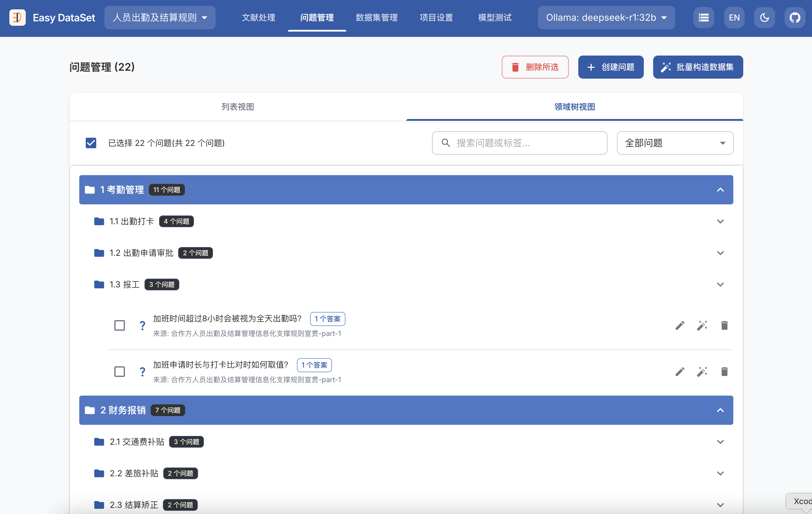Open the task list icon in header

point(703,18)
